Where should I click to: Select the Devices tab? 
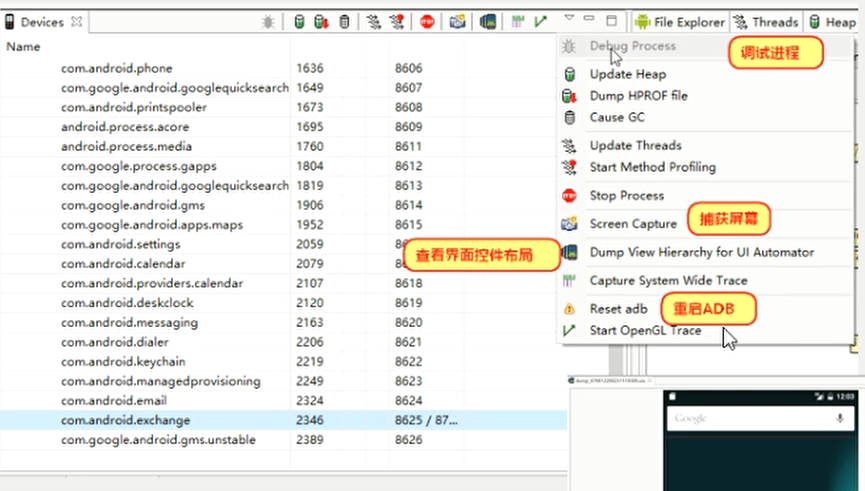pos(42,22)
